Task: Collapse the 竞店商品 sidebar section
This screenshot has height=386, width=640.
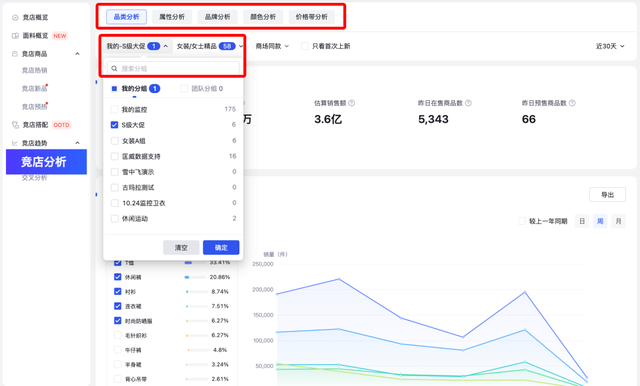Action: (77, 54)
